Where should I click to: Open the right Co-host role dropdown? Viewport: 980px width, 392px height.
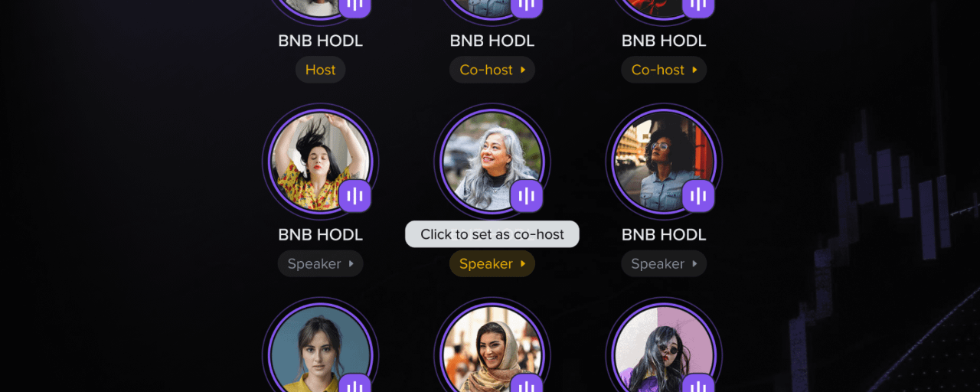click(x=664, y=70)
